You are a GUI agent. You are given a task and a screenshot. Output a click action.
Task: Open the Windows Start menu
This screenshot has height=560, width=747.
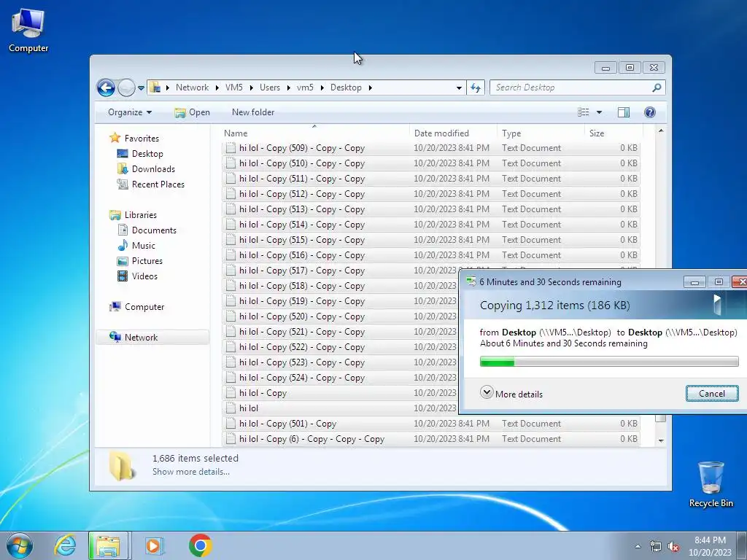pyautogui.click(x=20, y=545)
